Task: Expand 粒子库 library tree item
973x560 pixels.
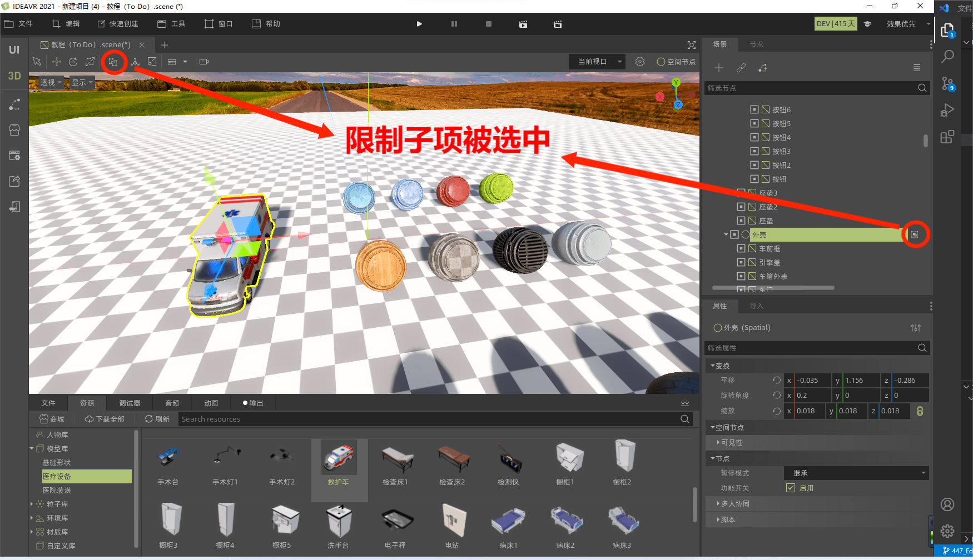Action: (x=32, y=504)
